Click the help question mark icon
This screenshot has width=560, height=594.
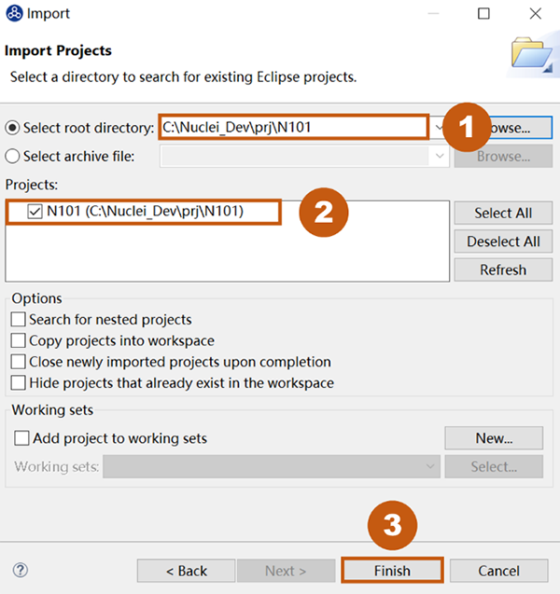coord(20,570)
